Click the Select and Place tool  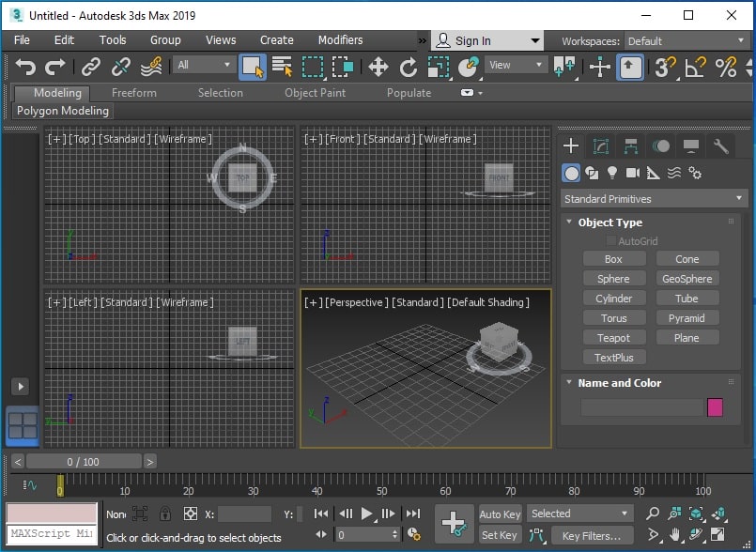click(x=469, y=67)
